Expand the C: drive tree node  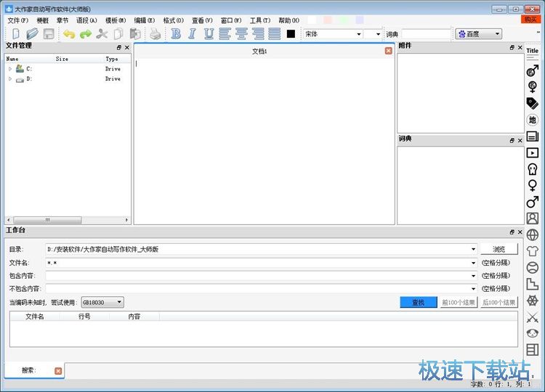[x=10, y=69]
